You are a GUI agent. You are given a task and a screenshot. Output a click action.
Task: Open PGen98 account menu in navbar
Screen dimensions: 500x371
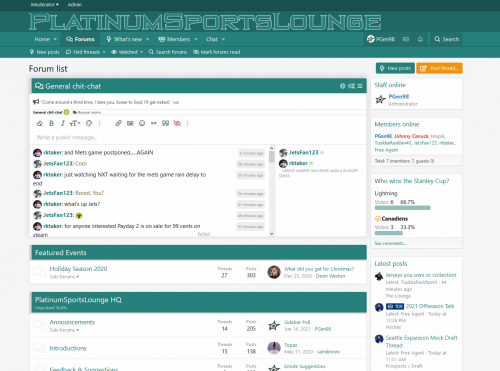(x=381, y=39)
